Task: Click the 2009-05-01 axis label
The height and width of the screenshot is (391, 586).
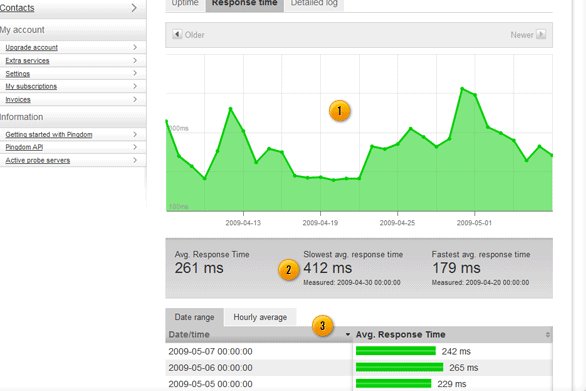Action: coord(474,223)
